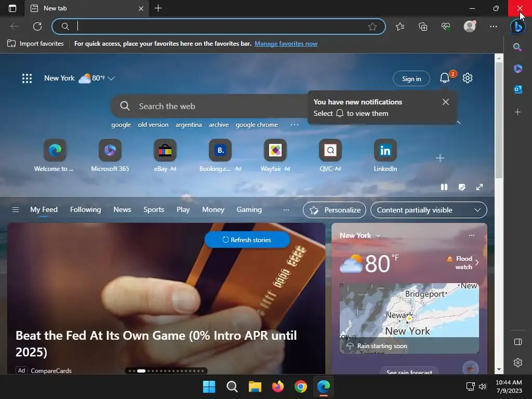Select the My Feed tab
This screenshot has height=399, width=532.
[x=44, y=210]
